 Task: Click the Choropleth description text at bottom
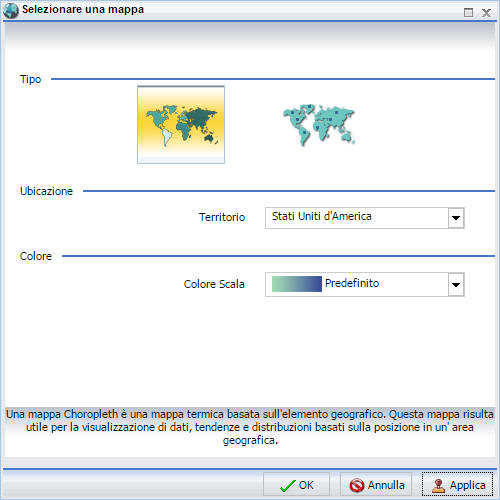(250, 427)
